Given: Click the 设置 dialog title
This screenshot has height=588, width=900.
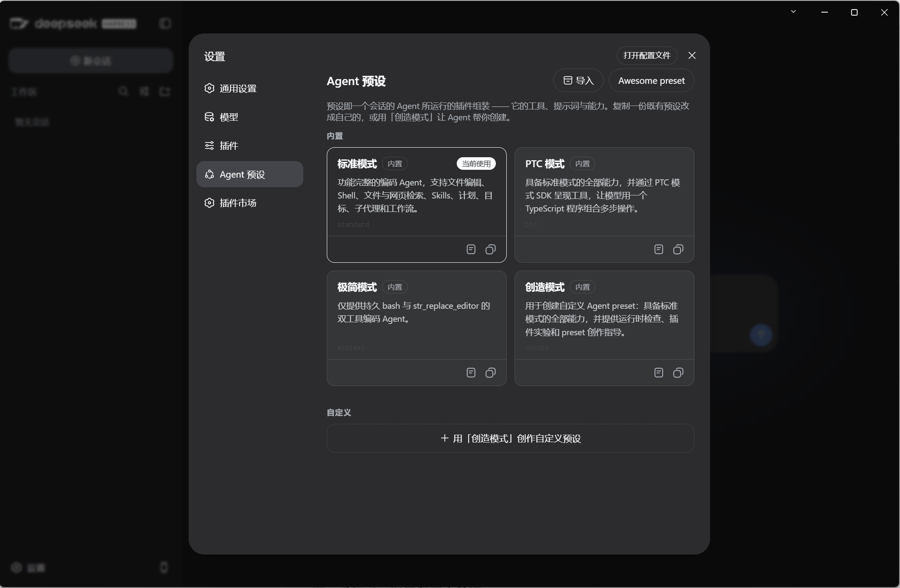Looking at the screenshot, I should tap(215, 56).
